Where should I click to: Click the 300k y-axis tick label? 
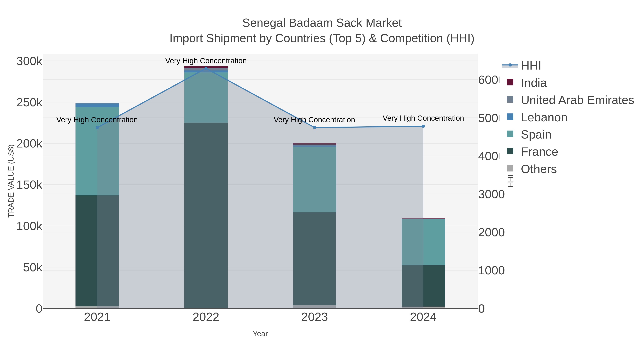click(x=30, y=61)
